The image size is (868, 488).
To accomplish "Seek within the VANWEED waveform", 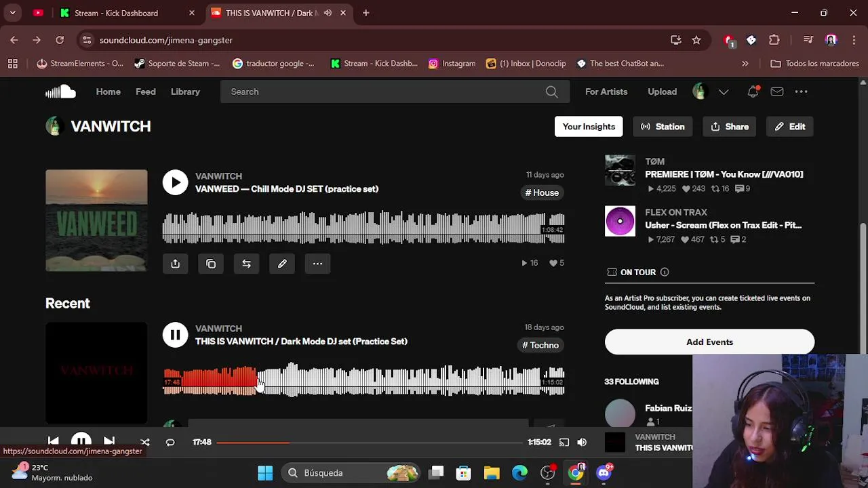I will click(x=363, y=228).
